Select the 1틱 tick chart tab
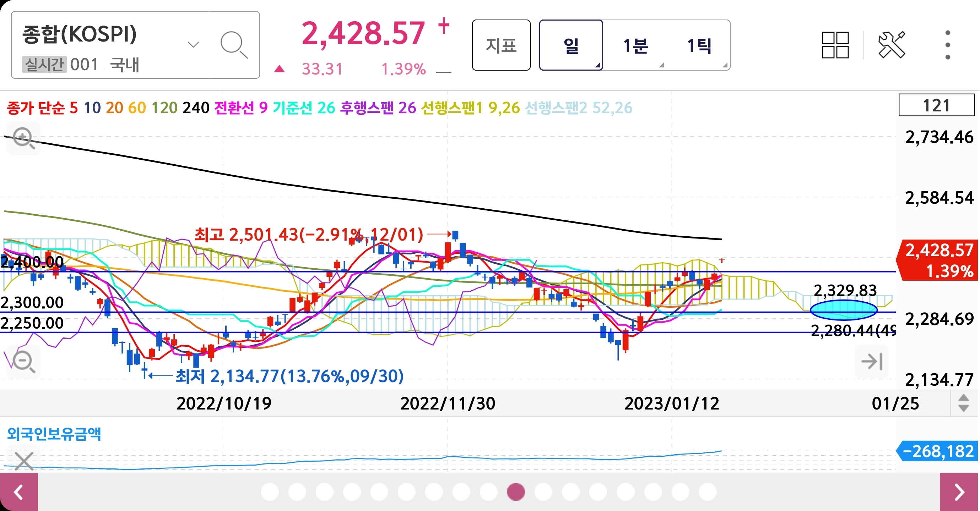 pyautogui.click(x=699, y=45)
